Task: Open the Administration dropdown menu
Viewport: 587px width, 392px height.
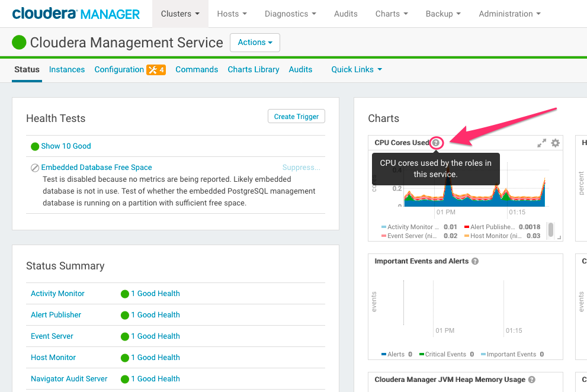Action: pyautogui.click(x=509, y=14)
